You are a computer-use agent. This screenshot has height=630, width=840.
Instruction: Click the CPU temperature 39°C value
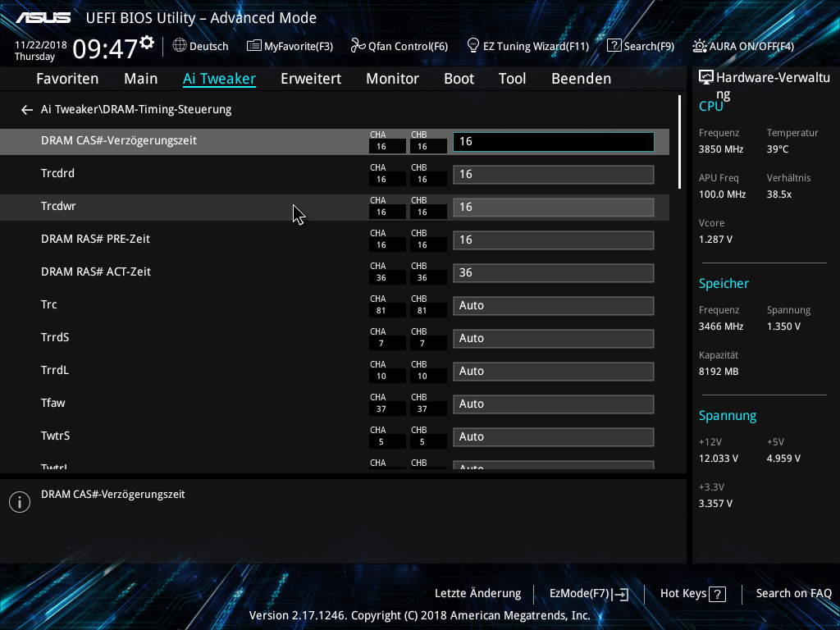(778, 149)
